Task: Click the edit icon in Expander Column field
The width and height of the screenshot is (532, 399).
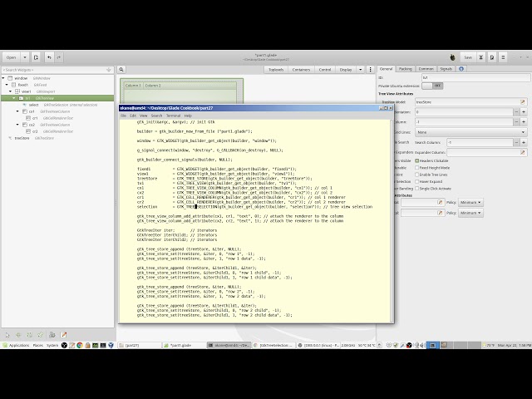Action: click(x=523, y=153)
